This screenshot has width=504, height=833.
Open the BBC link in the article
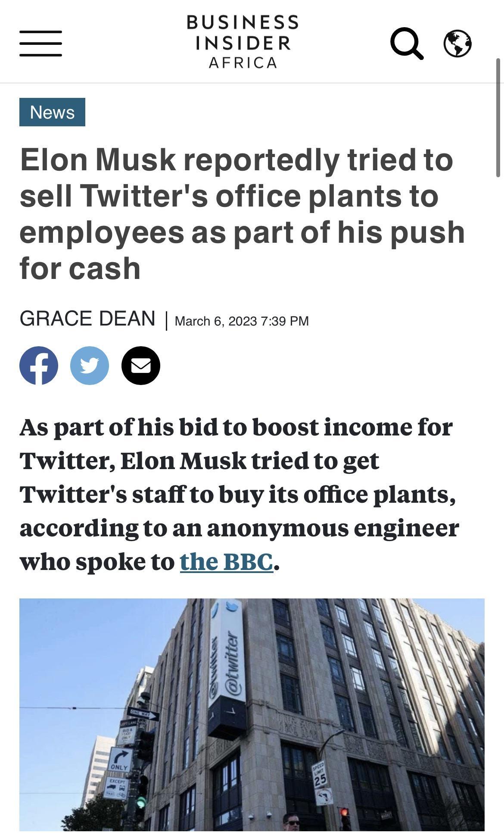(226, 561)
